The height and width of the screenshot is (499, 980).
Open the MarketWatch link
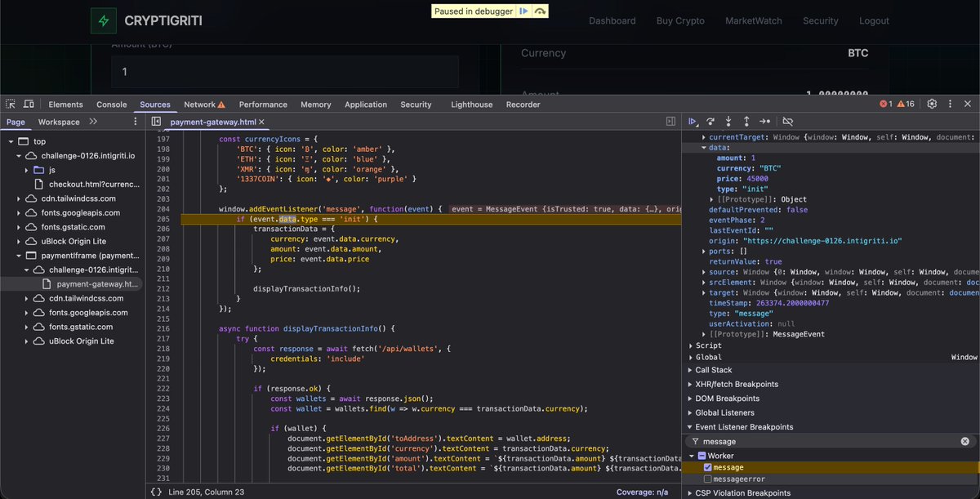[x=754, y=20]
